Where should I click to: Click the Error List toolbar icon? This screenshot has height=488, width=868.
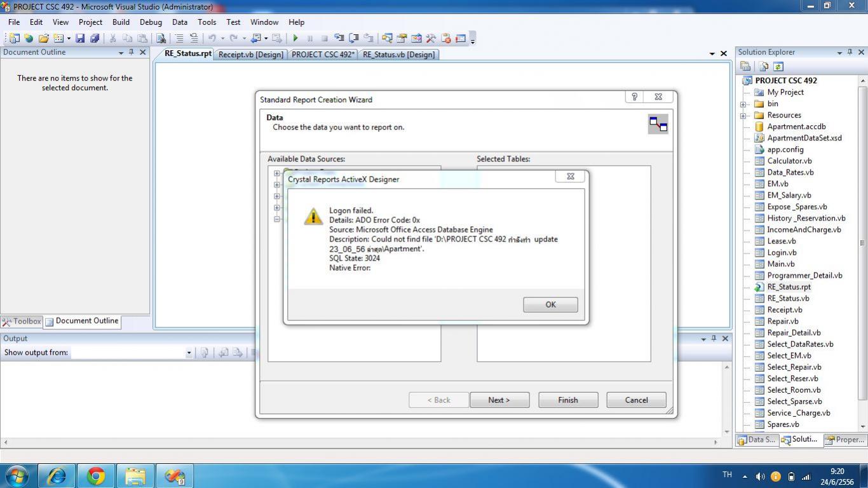coord(446,38)
